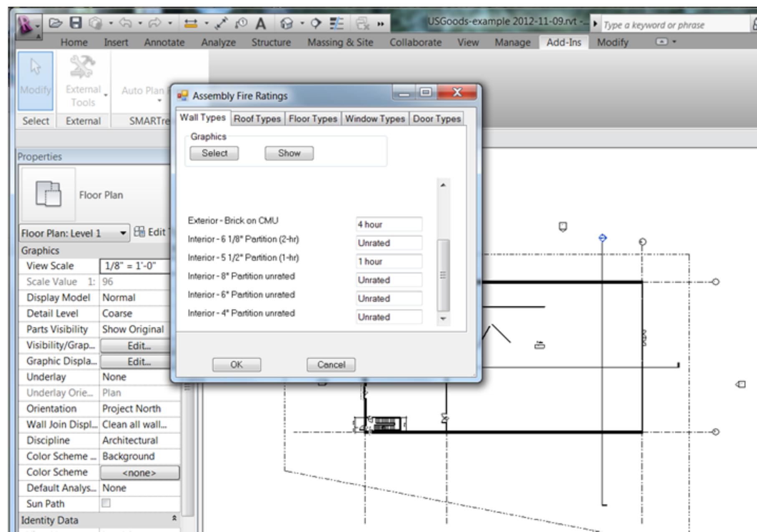Click the Interior 4" Partition unrated field
This screenshot has height=532, width=757.
[x=389, y=317]
